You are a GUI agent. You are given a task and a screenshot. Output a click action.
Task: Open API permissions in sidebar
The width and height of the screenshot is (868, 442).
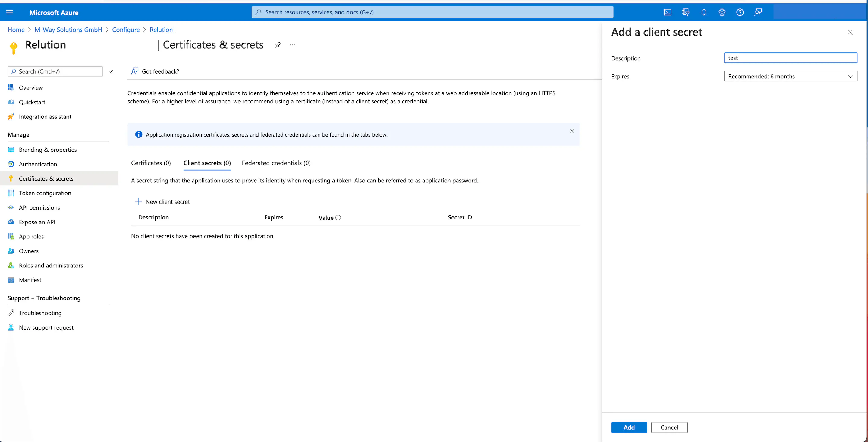(x=39, y=208)
